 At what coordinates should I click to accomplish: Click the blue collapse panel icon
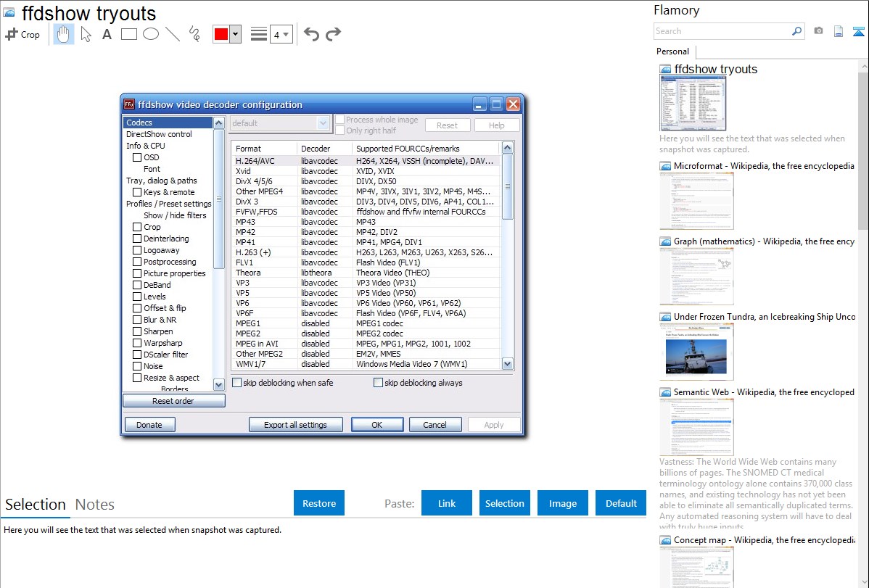click(x=858, y=31)
